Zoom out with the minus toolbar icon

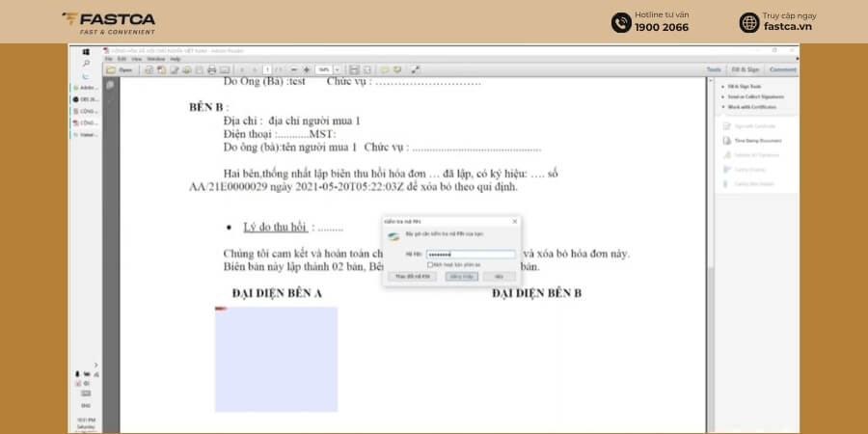coord(294,69)
